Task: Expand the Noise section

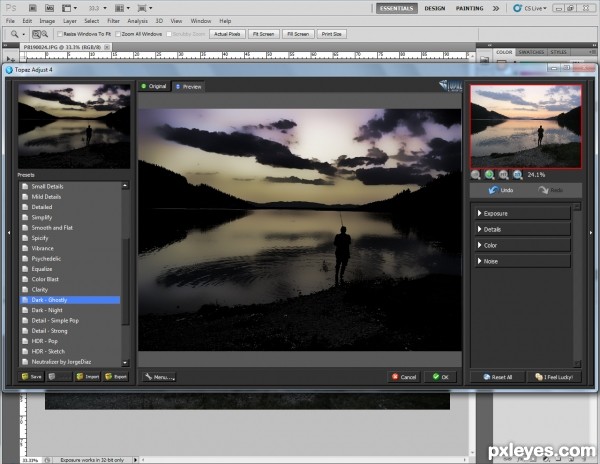Action: pyautogui.click(x=522, y=261)
